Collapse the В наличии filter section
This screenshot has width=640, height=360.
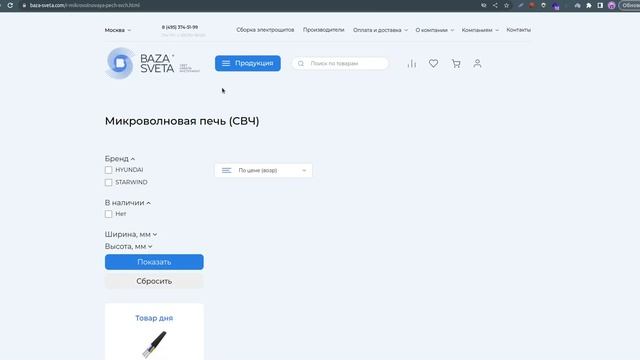tap(128, 202)
